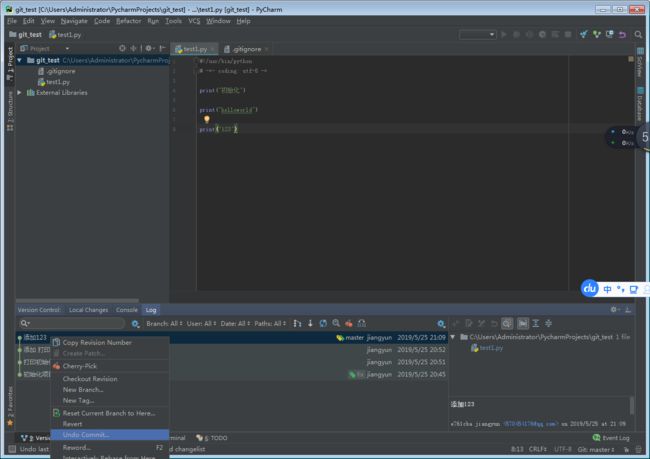
Task: Click the magnifier show details icon in Log
Action: tap(336, 323)
